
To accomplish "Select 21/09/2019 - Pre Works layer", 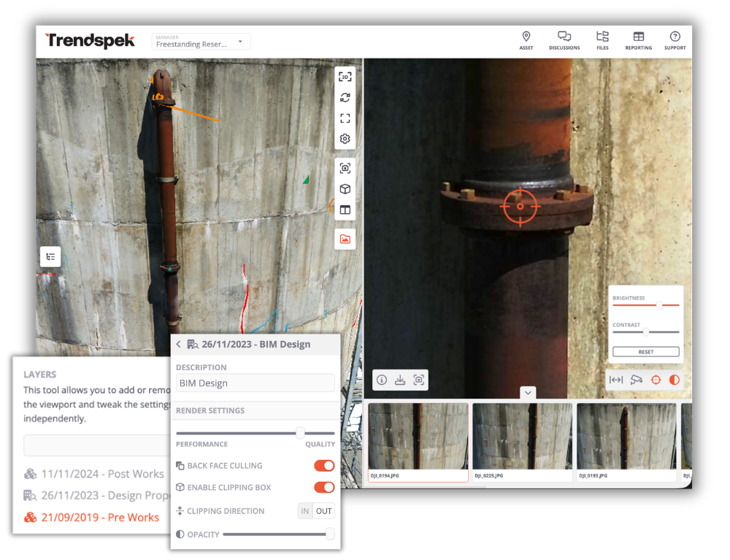I will [x=91, y=517].
